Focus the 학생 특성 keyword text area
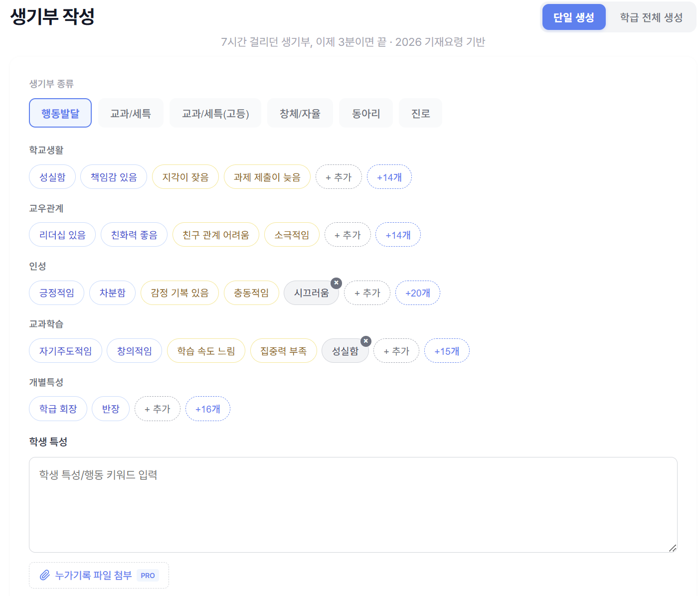 pos(352,504)
